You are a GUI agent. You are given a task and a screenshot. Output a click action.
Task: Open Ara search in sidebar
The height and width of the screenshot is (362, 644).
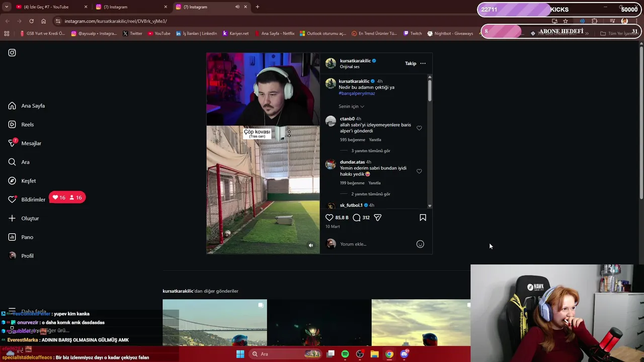(x=19, y=162)
